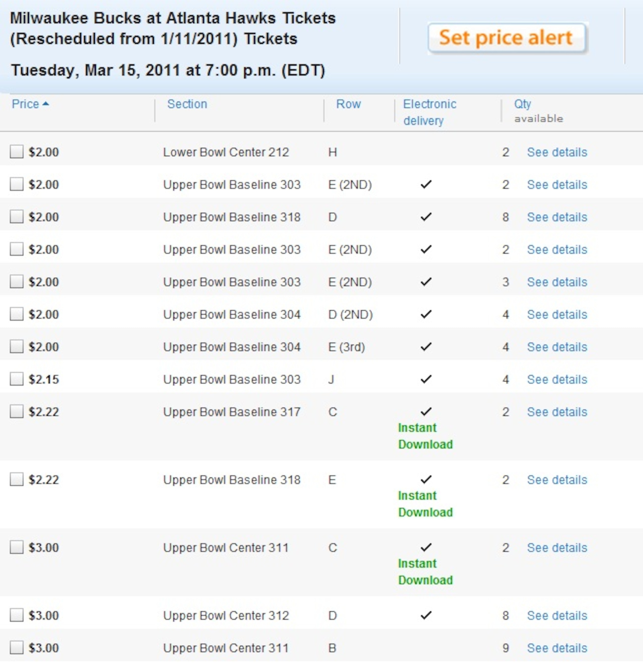Click the date "Tuesday, Mar 15, 2011" line
The image size is (643, 672).
[168, 70]
